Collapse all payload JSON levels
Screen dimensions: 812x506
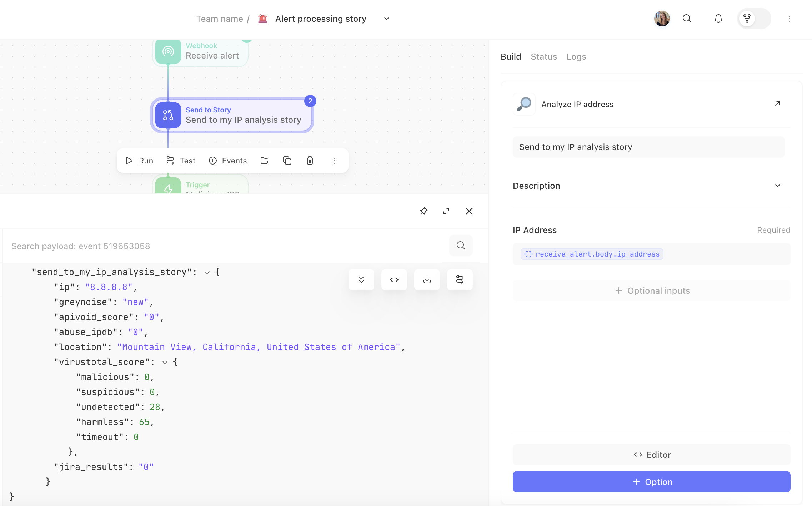(361, 280)
